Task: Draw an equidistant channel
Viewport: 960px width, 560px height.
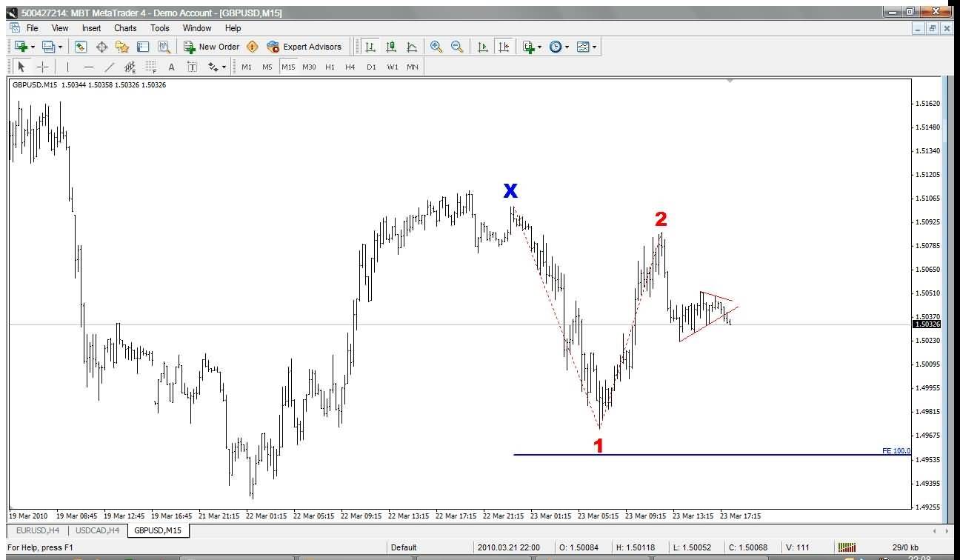Action: [130, 67]
